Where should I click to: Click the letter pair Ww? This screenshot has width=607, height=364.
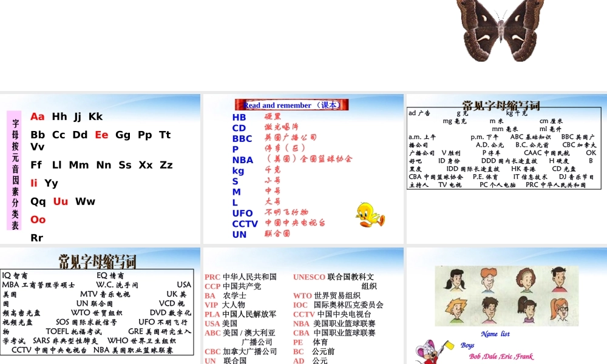click(85, 201)
